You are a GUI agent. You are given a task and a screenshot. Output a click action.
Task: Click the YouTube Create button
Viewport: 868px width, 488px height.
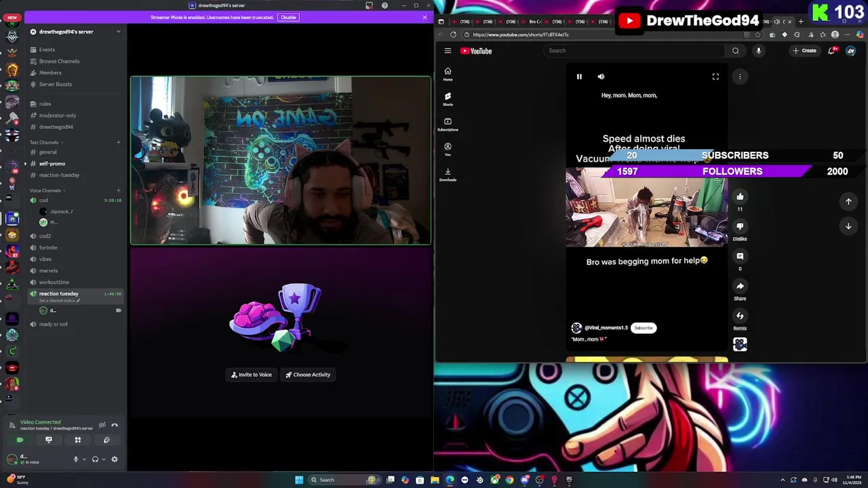pyautogui.click(x=805, y=51)
